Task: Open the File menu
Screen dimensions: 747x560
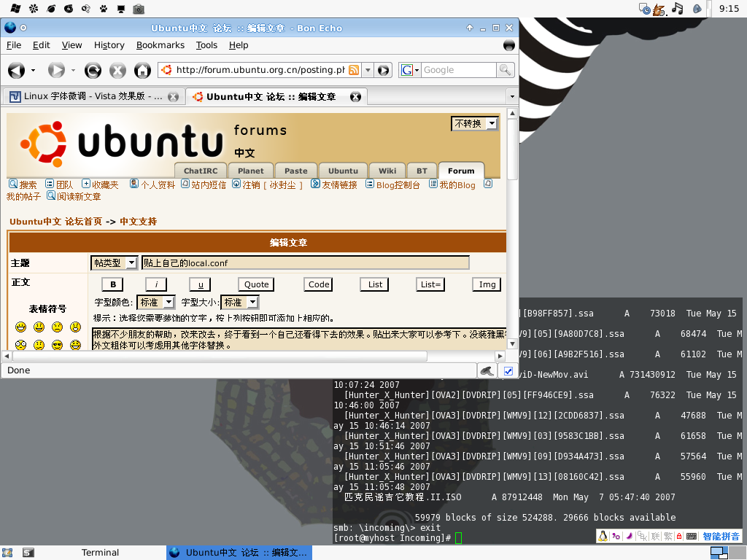Action: [x=14, y=45]
